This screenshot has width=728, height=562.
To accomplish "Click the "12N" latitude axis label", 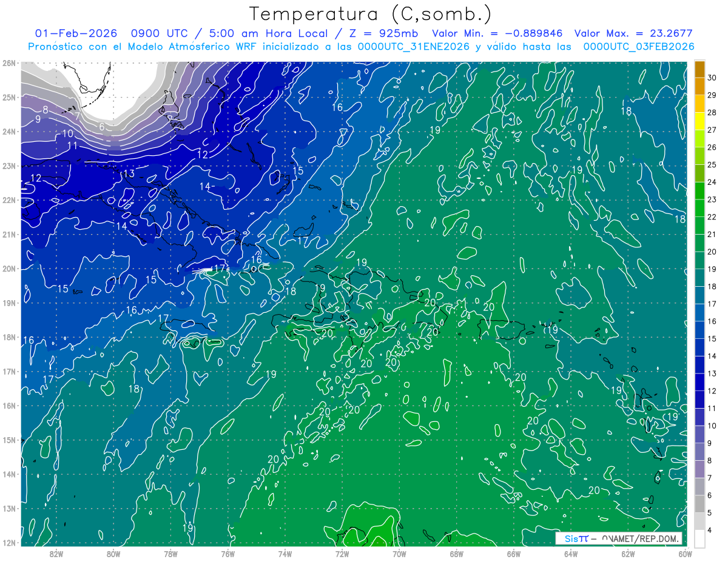I will pos(8,543).
